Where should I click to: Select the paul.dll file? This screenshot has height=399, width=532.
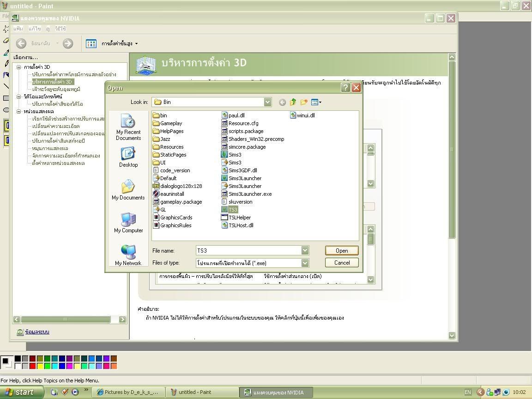pos(233,116)
